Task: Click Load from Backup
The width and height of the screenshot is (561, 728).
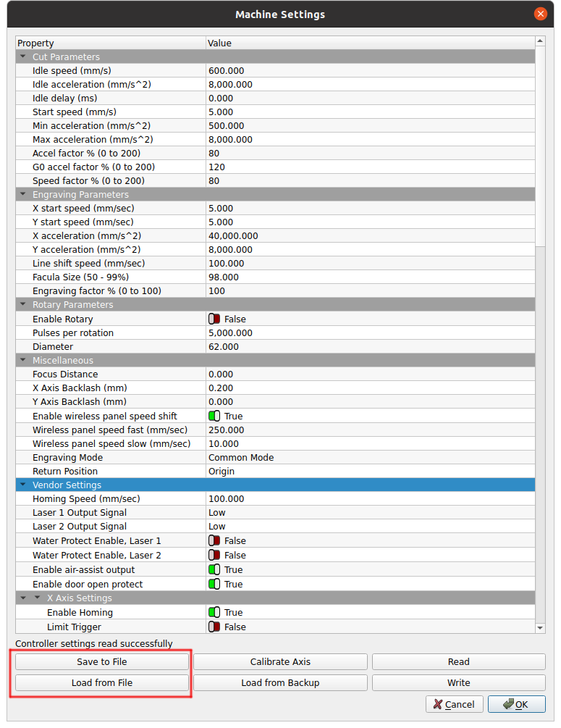Action: (x=280, y=683)
